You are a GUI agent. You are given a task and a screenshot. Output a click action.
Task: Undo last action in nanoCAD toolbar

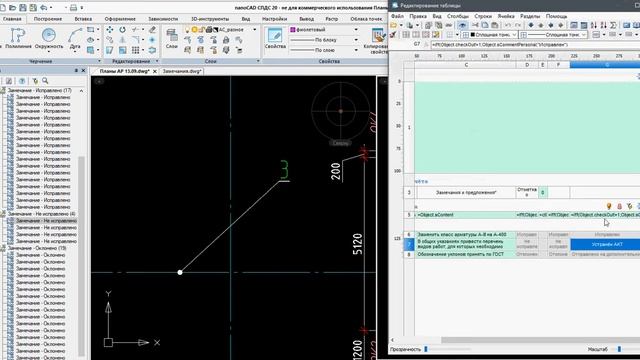(43, 8)
